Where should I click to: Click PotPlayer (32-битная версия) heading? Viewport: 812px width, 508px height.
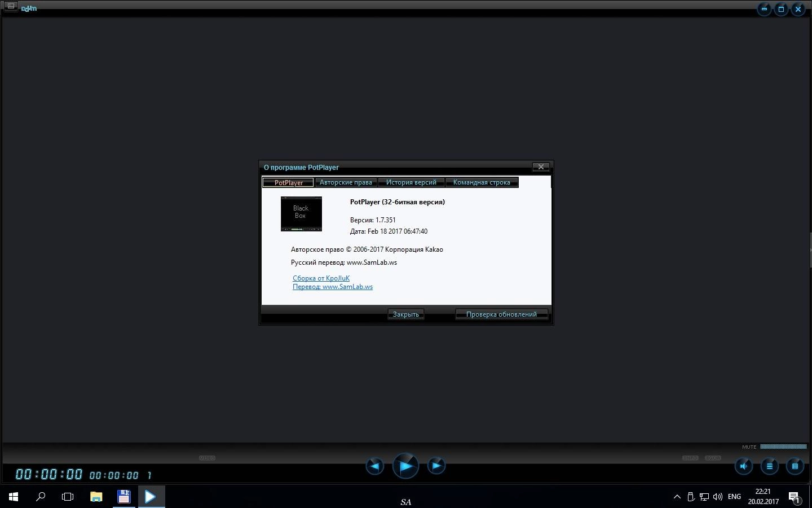coord(398,202)
